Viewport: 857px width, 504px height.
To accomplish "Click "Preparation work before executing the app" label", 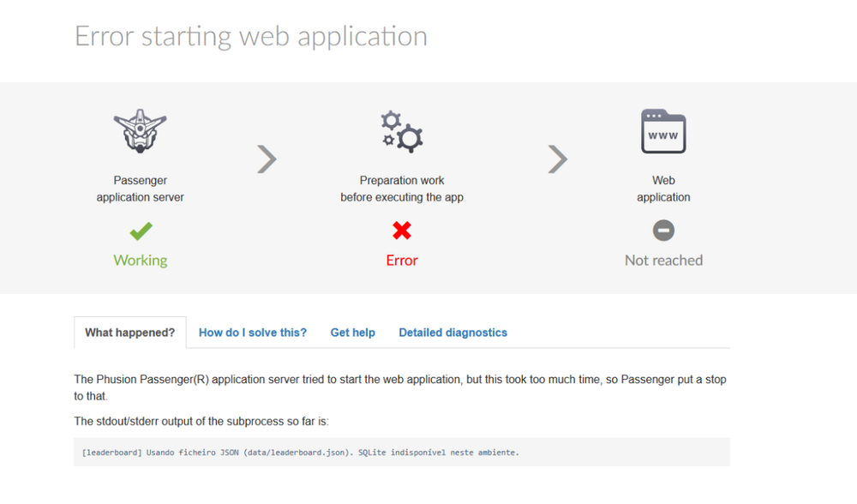I will point(401,189).
